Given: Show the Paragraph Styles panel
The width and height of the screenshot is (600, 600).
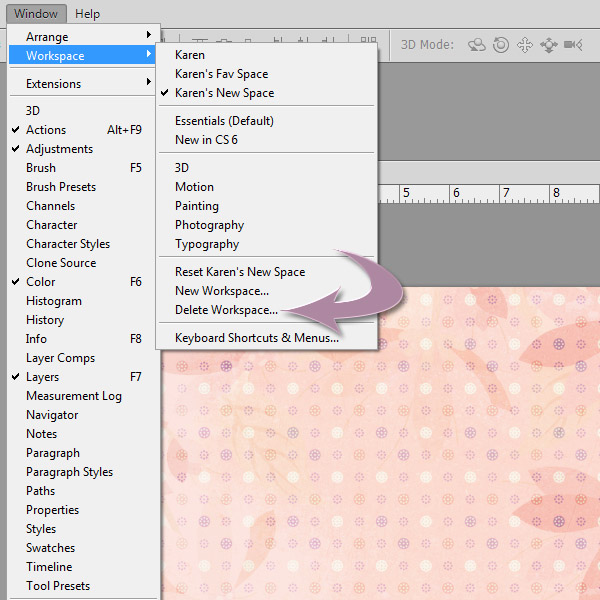Looking at the screenshot, I should 81,472.
